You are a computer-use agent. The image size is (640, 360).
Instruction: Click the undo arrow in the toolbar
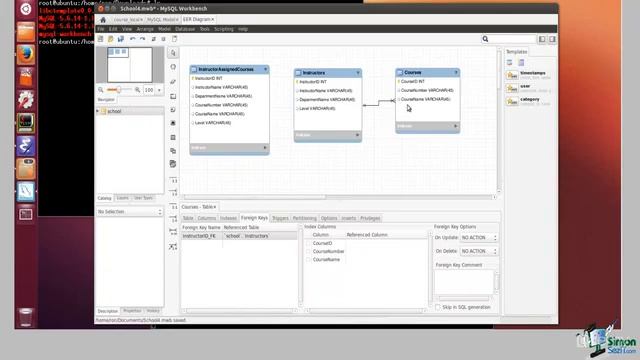(x=133, y=39)
